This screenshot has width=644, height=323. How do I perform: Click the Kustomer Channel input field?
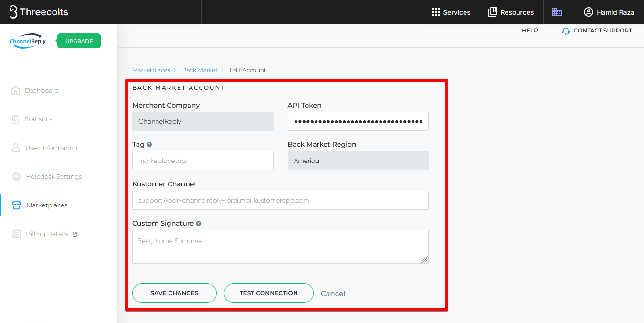[280, 200]
